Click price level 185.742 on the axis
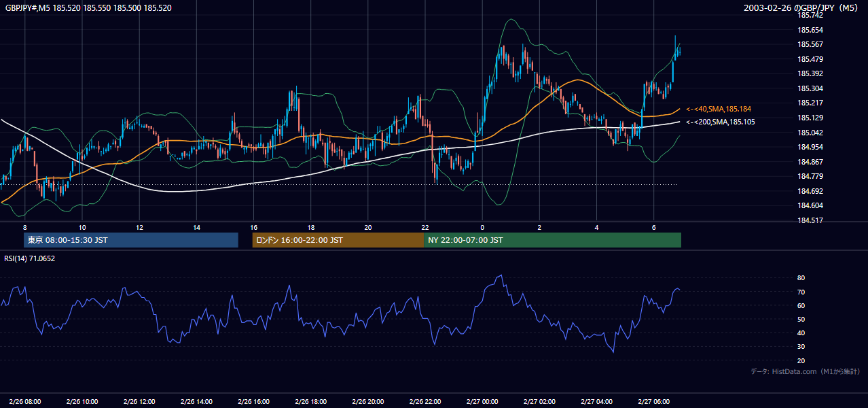The image size is (868, 408). point(810,15)
